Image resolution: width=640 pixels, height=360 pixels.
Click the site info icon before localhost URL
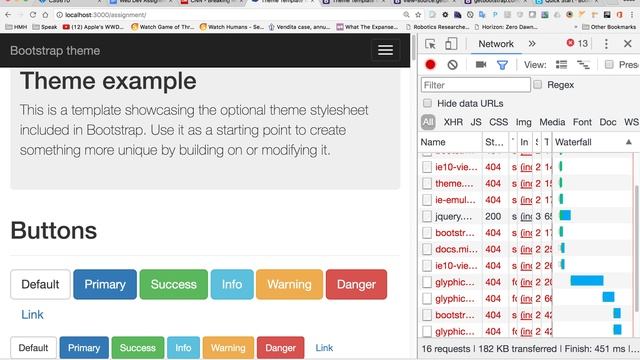59,15
